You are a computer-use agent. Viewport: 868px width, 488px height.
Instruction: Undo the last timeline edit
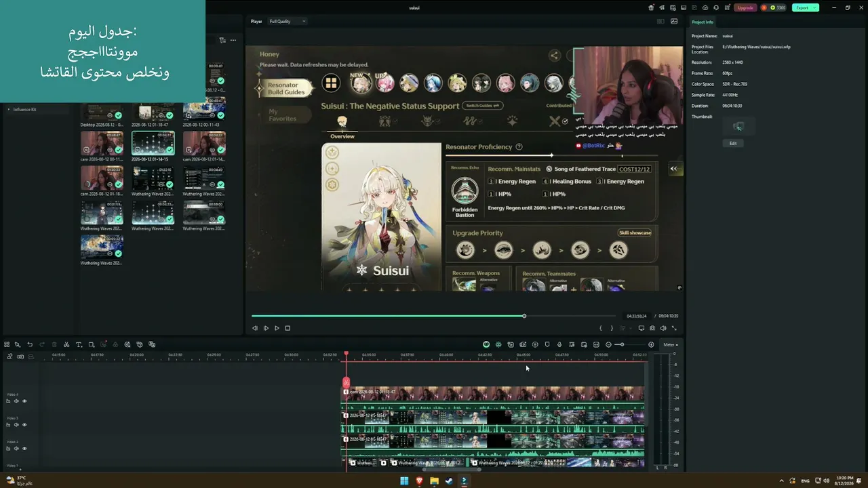coord(30,344)
